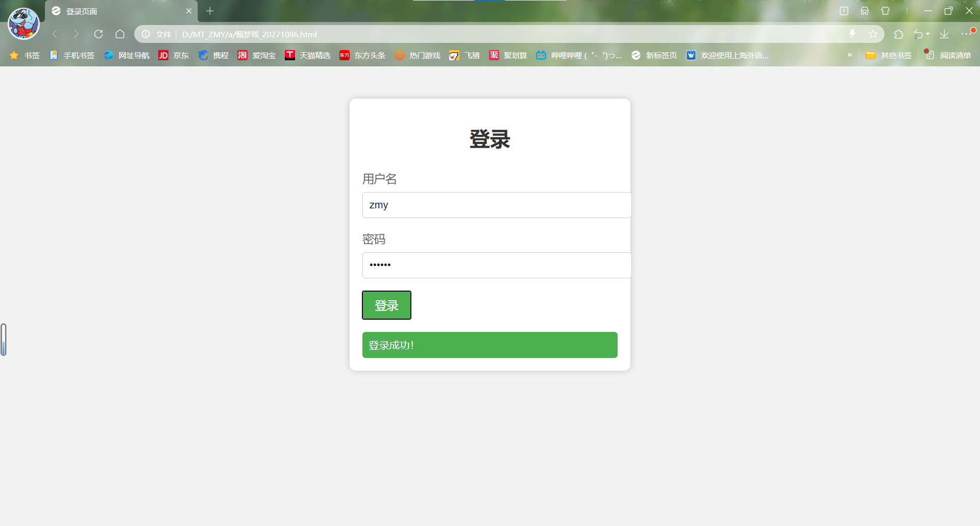Image resolution: width=980 pixels, height=526 pixels.
Task: Expand the undo history dropdown arrow
Action: point(928,34)
